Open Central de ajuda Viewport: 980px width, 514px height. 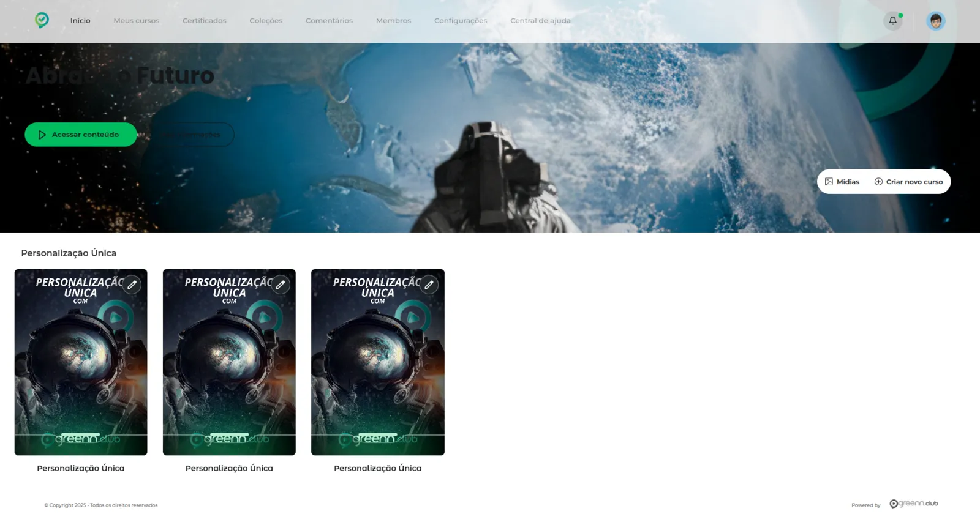click(540, 21)
